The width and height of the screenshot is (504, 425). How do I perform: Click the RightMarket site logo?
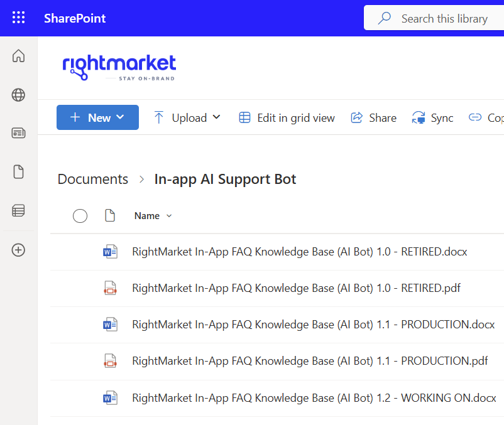point(119,67)
